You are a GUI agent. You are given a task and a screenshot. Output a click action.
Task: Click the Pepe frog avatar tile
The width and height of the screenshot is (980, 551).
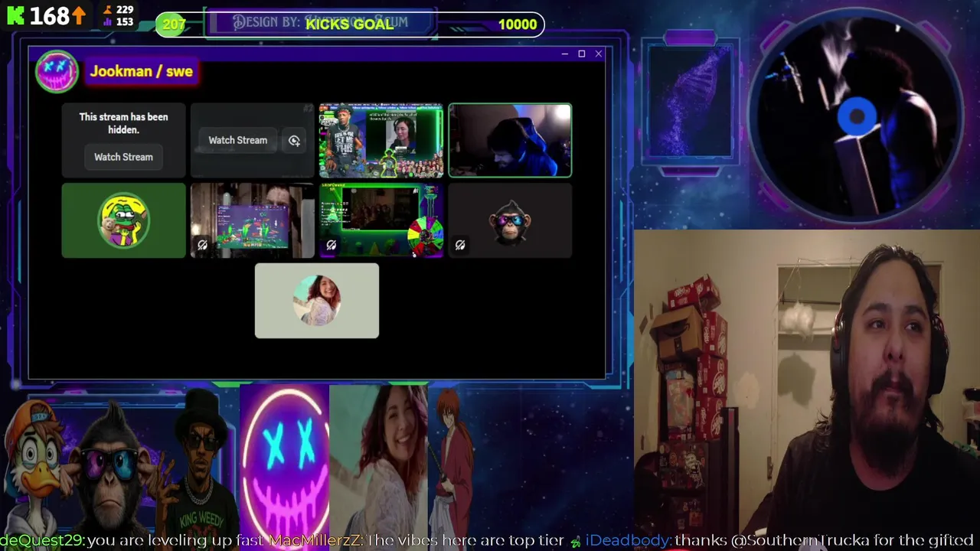[x=123, y=220]
